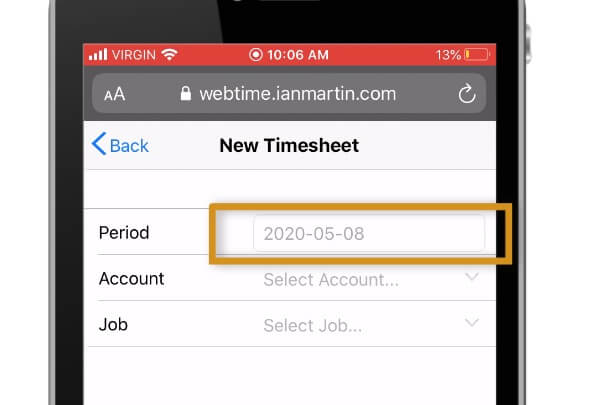This screenshot has height=405, width=614.
Task: Expand the Account chevron arrow
Action: click(472, 278)
